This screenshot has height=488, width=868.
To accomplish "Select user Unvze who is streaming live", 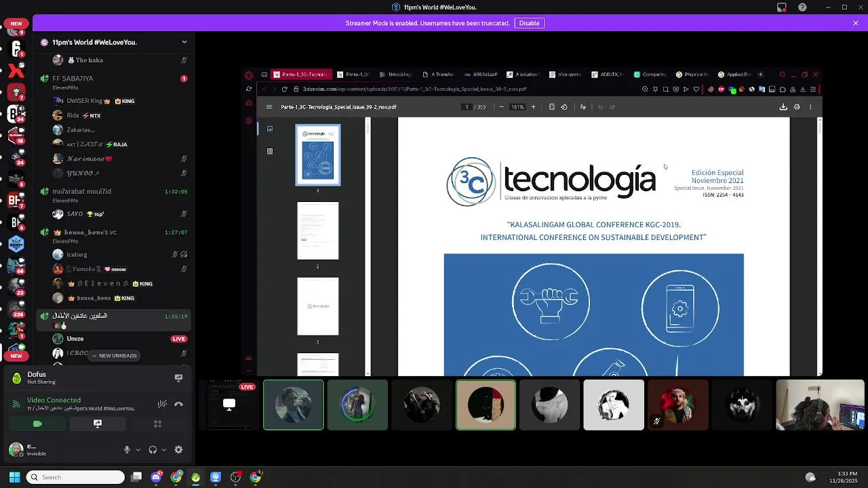I will click(113, 339).
